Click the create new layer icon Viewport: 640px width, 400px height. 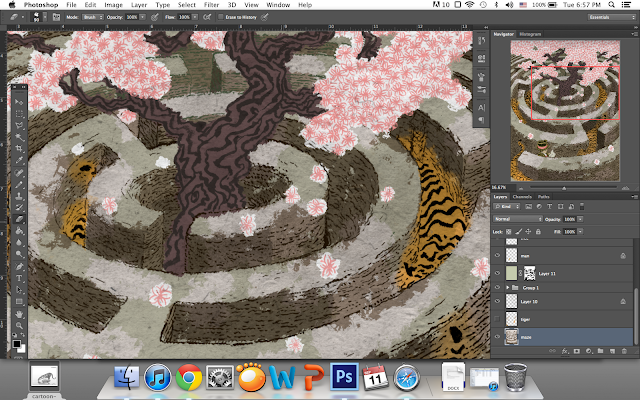tap(612, 351)
